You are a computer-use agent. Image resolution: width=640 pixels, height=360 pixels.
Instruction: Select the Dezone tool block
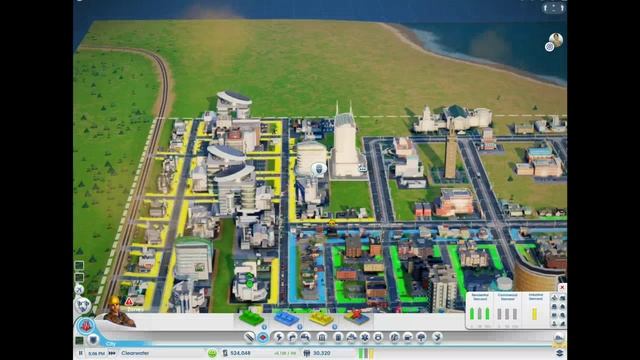click(356, 317)
